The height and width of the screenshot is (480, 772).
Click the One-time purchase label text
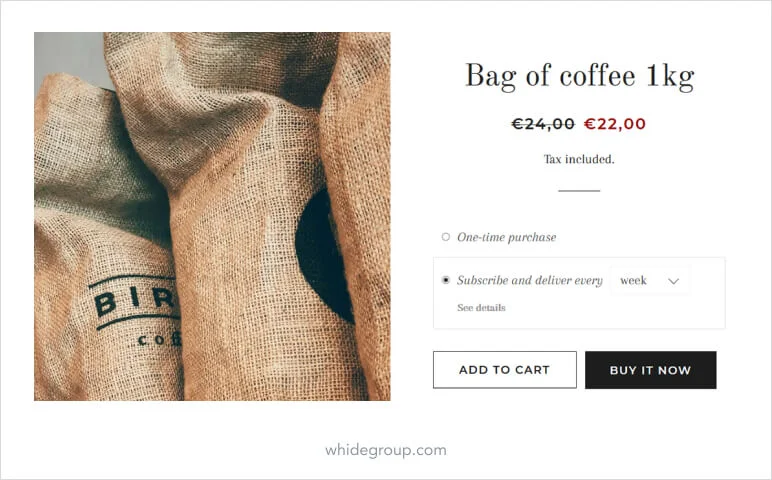click(507, 237)
